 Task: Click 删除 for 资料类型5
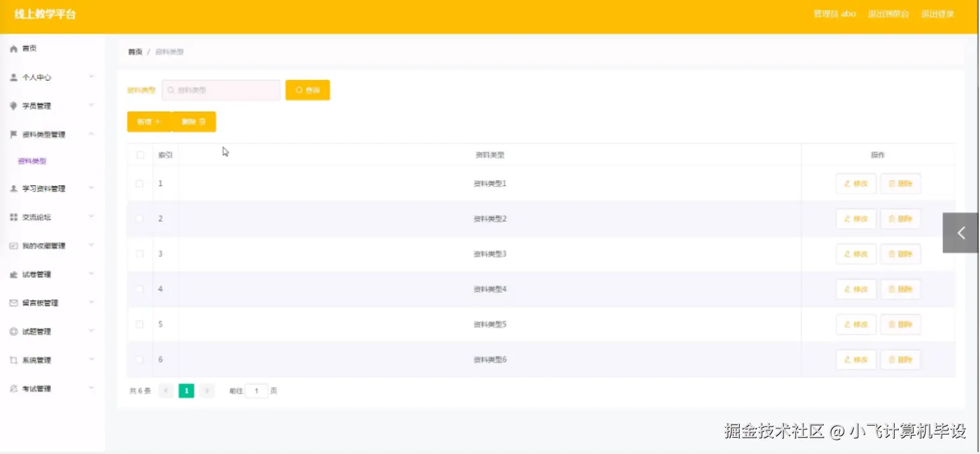(x=901, y=324)
